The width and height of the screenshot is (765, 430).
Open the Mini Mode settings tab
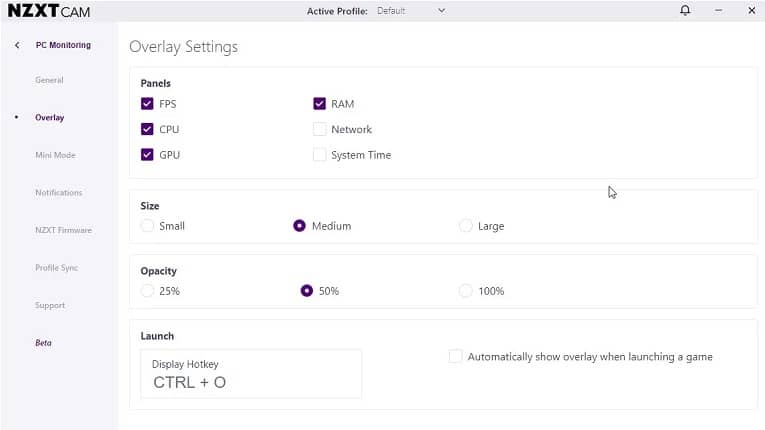[55, 155]
